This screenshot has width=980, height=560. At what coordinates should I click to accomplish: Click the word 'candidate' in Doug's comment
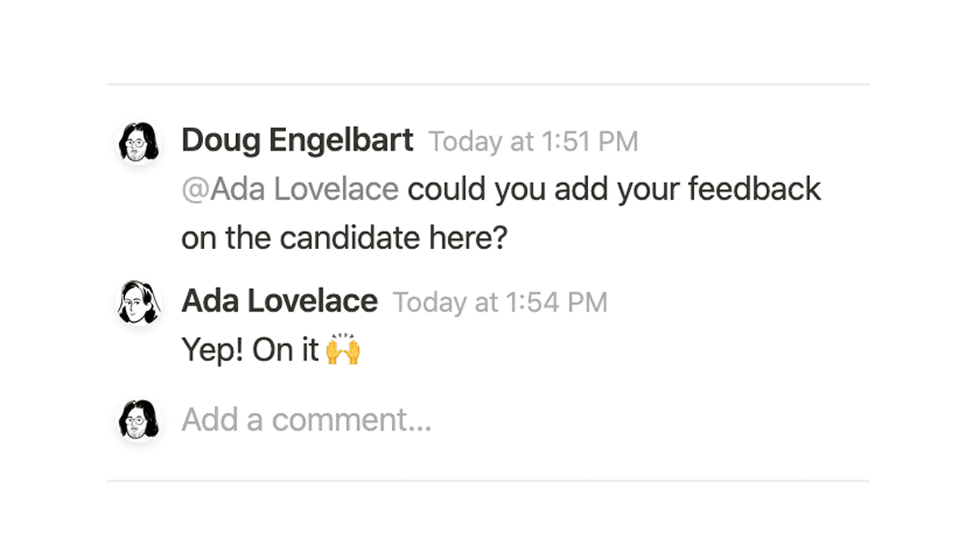[x=350, y=238]
